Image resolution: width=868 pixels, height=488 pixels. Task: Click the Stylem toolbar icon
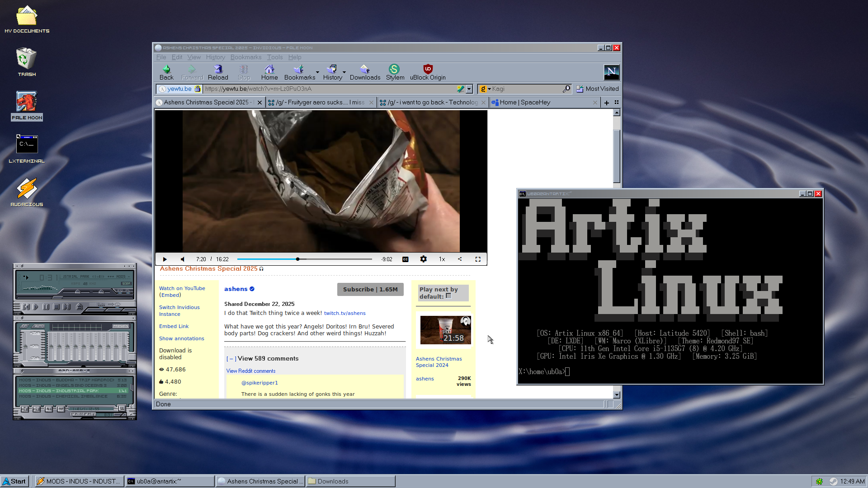coord(394,72)
